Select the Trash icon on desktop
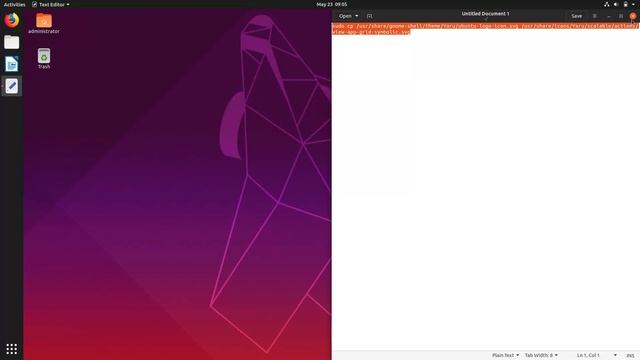This screenshot has height=360, width=640. (x=44, y=58)
